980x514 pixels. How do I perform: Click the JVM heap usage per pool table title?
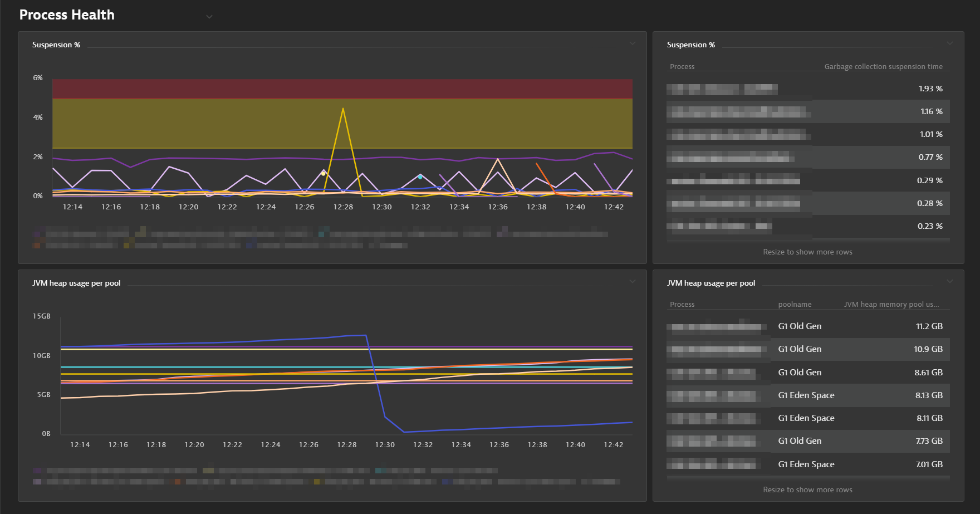[x=711, y=283]
